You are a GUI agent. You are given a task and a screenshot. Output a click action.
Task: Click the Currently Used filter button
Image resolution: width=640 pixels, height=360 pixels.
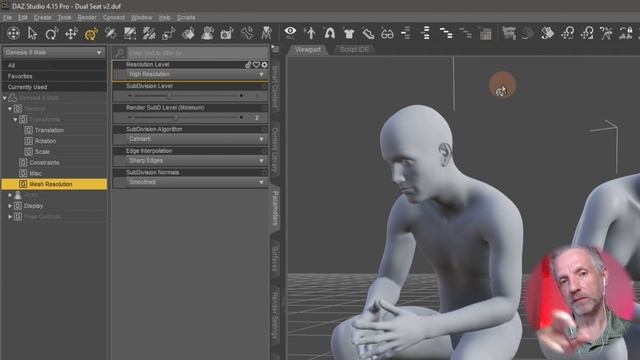[x=54, y=87]
